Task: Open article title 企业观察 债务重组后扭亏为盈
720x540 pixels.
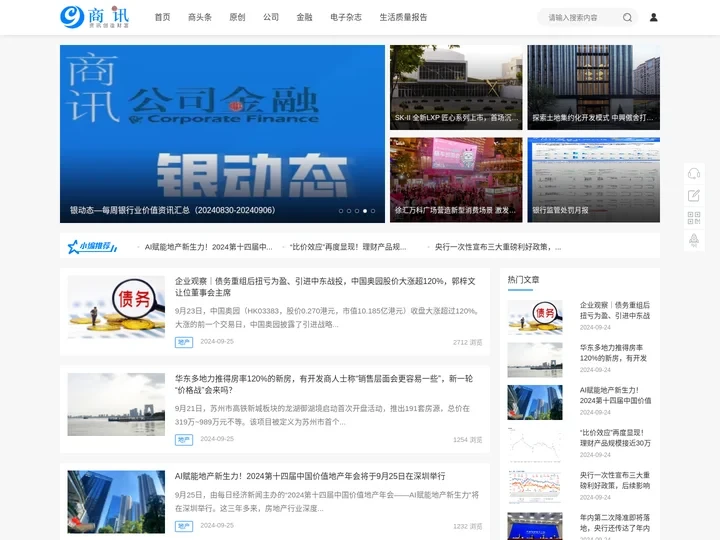Action: [x=325, y=287]
